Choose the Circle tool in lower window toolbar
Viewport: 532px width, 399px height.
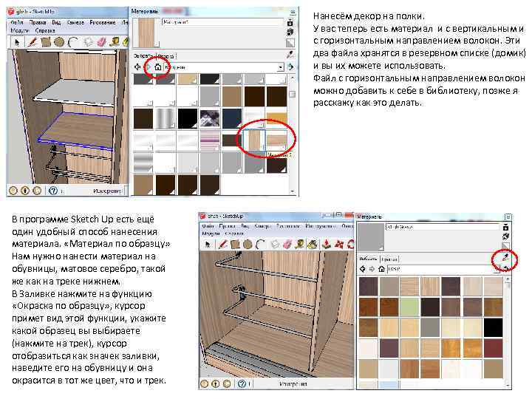[248, 245]
